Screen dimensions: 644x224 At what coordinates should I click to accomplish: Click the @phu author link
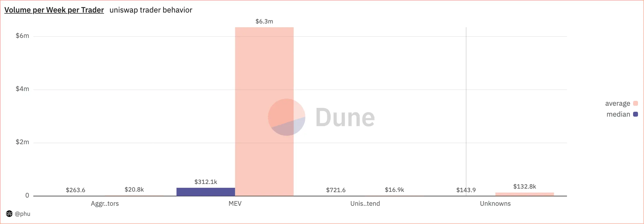pyautogui.click(x=22, y=214)
